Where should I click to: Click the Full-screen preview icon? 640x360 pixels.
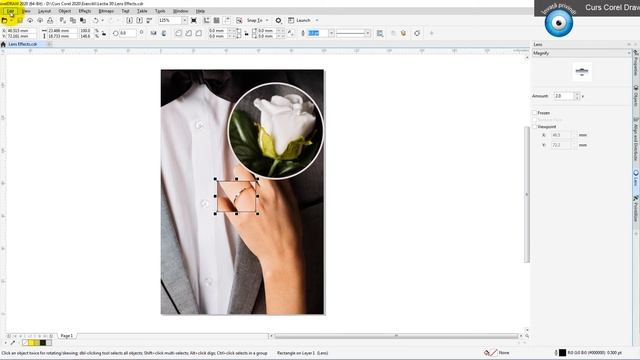tap(194, 20)
